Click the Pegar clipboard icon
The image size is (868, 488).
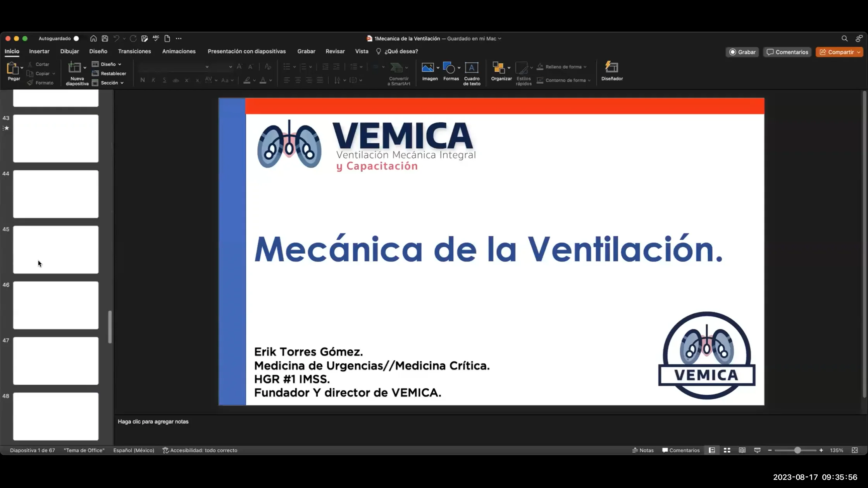coord(13,68)
